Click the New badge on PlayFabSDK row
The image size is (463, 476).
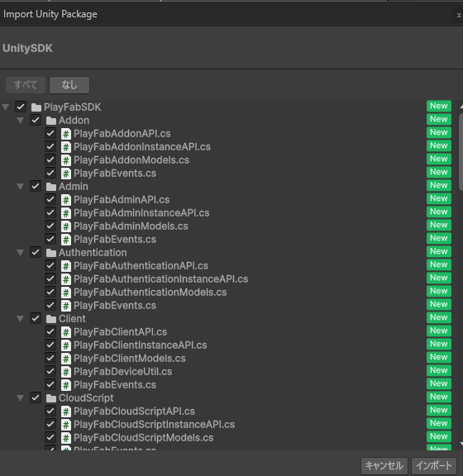(439, 106)
